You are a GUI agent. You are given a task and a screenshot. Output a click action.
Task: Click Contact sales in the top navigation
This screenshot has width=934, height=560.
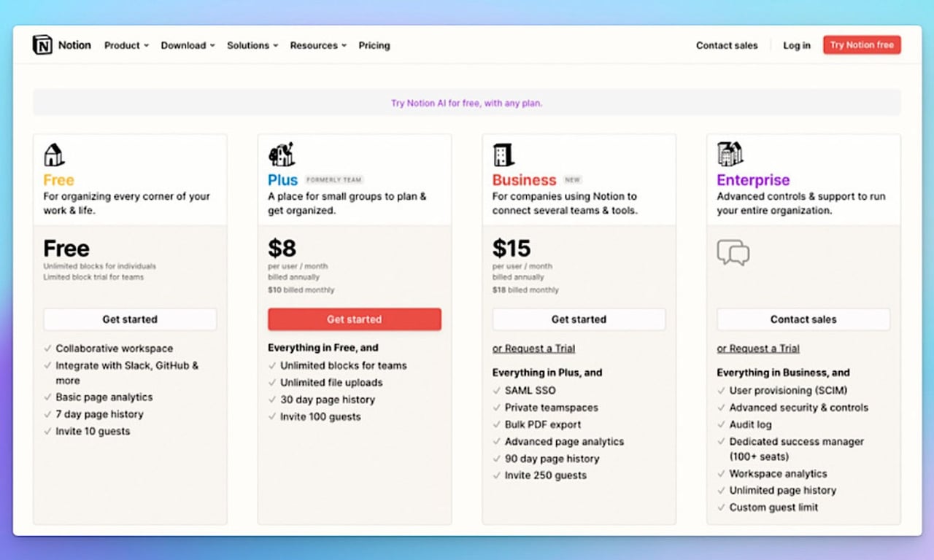pyautogui.click(x=727, y=45)
